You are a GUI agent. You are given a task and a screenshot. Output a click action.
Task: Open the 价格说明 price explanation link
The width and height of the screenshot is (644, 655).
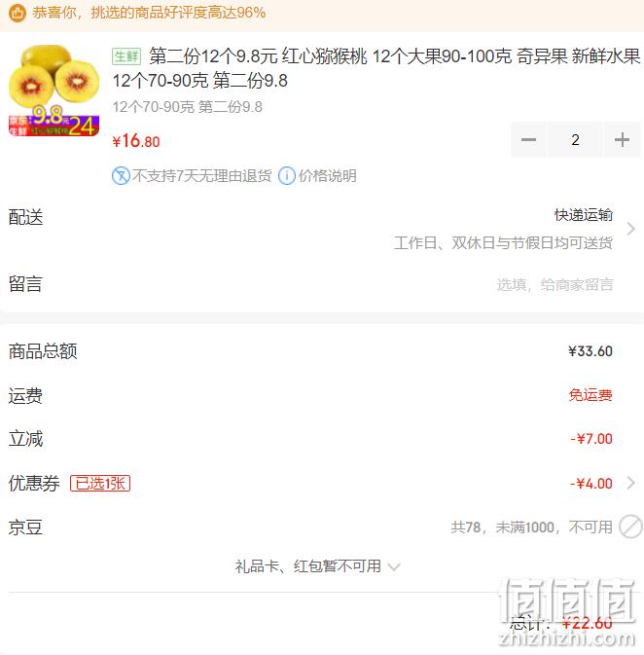click(x=327, y=176)
